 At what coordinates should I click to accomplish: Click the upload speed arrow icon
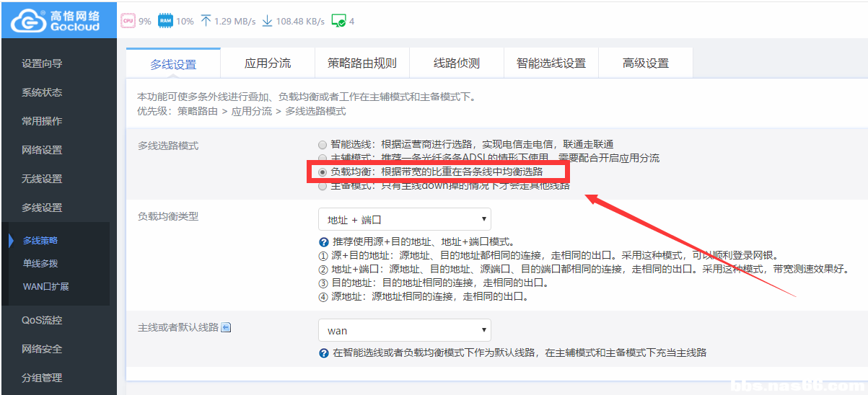[x=206, y=21]
